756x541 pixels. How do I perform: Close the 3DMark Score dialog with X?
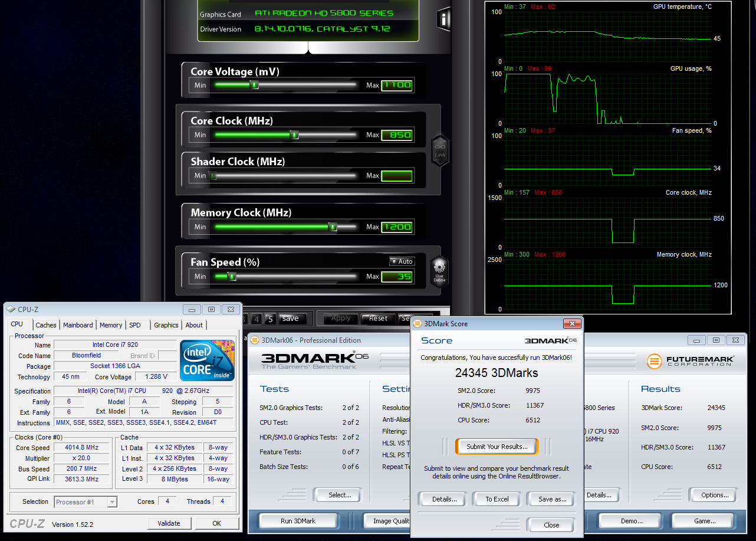pos(571,323)
